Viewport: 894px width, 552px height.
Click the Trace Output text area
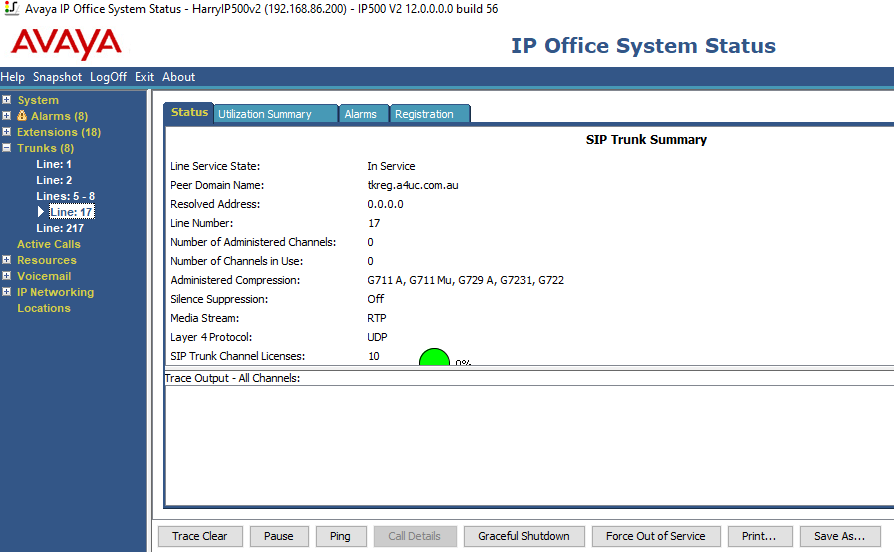(529, 445)
